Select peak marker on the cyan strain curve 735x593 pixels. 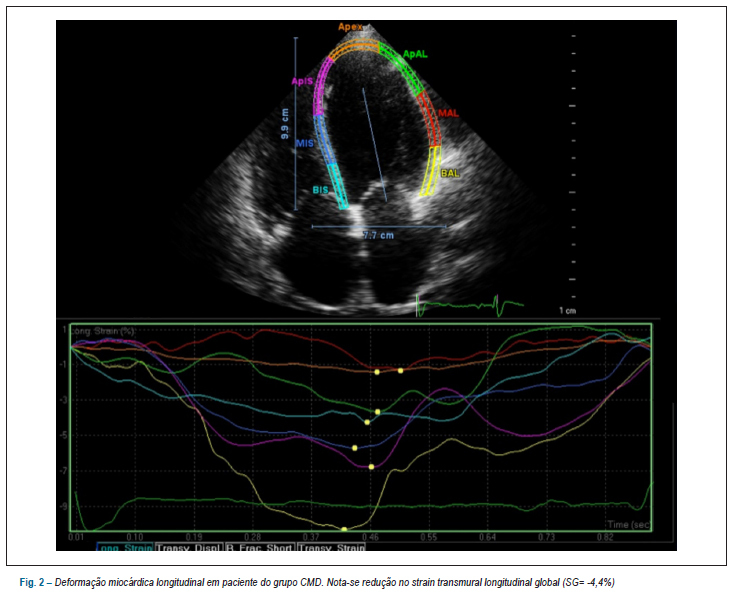[x=367, y=422]
